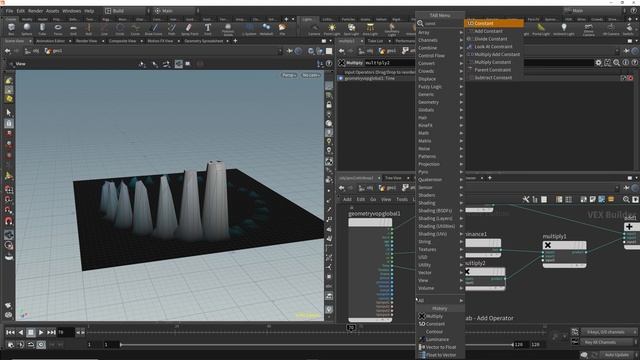Select the Torus shelf tool
The height and width of the screenshot is (360, 640).
pos(58,29)
